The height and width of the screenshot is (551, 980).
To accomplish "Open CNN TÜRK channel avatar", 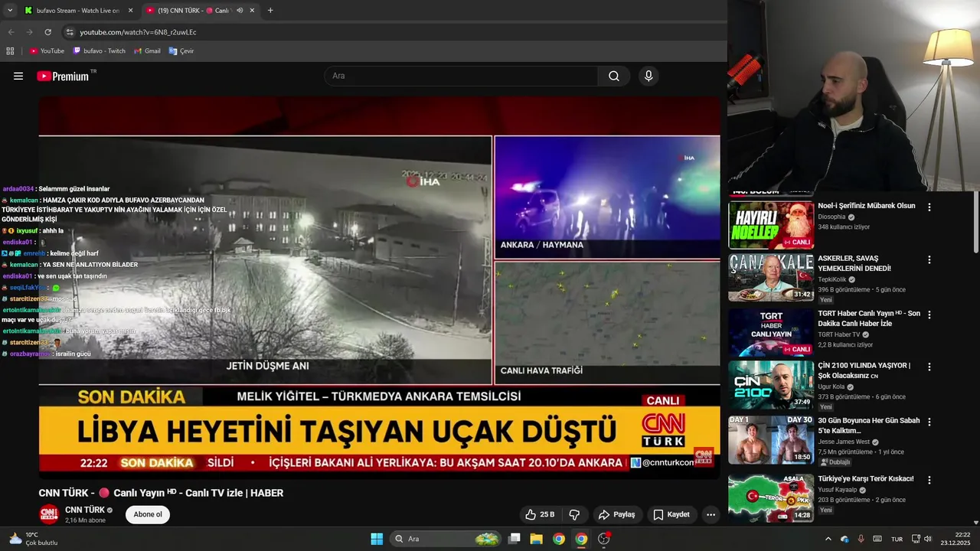I will (x=49, y=514).
